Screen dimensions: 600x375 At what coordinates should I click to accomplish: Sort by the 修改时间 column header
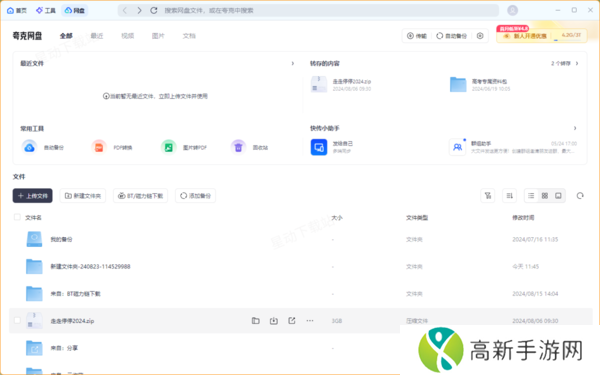tap(523, 217)
